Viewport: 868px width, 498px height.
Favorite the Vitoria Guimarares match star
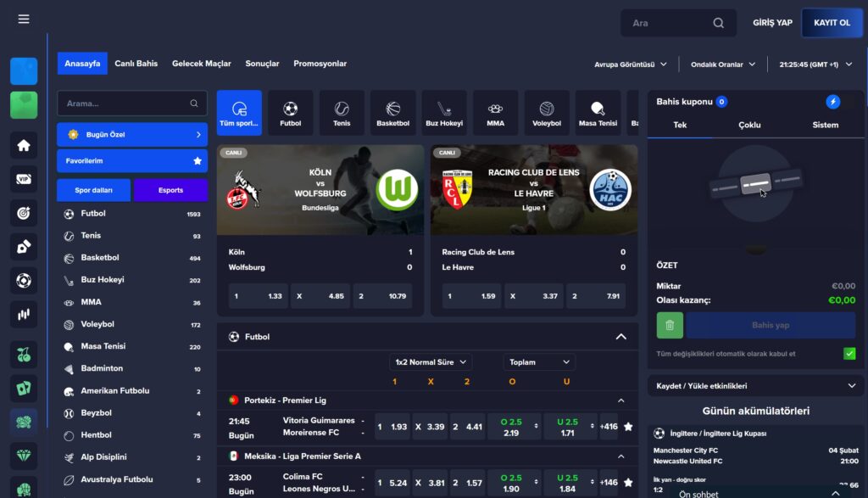pos(628,427)
